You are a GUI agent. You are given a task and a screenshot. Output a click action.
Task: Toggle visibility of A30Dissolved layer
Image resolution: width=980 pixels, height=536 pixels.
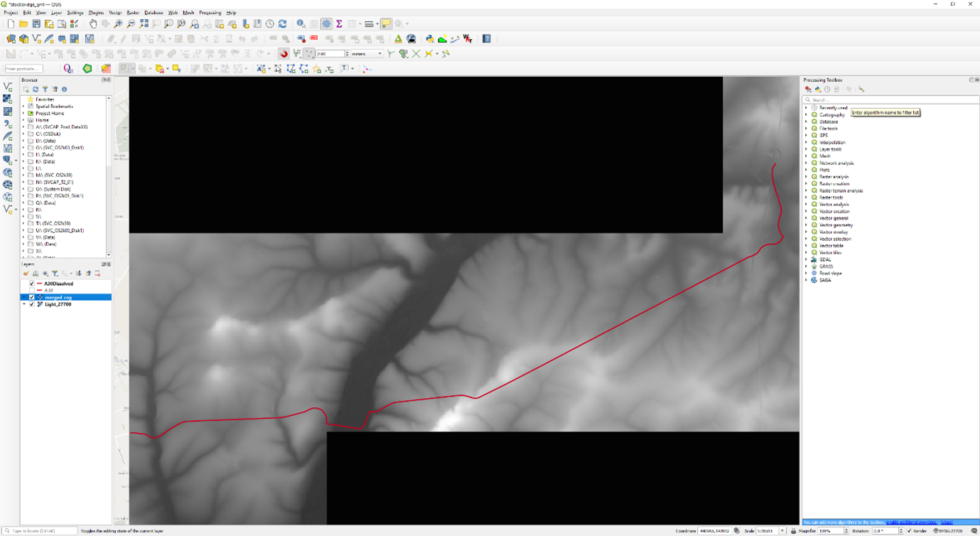click(x=31, y=284)
